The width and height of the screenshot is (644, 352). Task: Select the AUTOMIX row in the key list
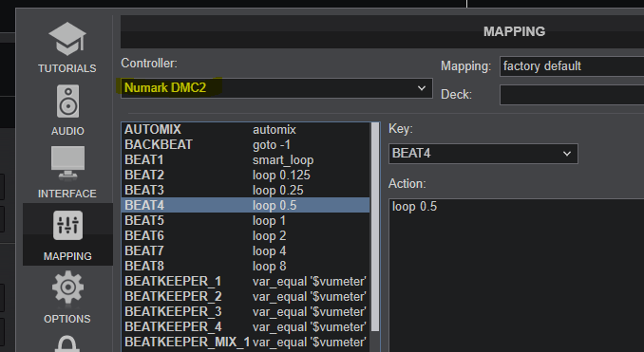[246, 130]
